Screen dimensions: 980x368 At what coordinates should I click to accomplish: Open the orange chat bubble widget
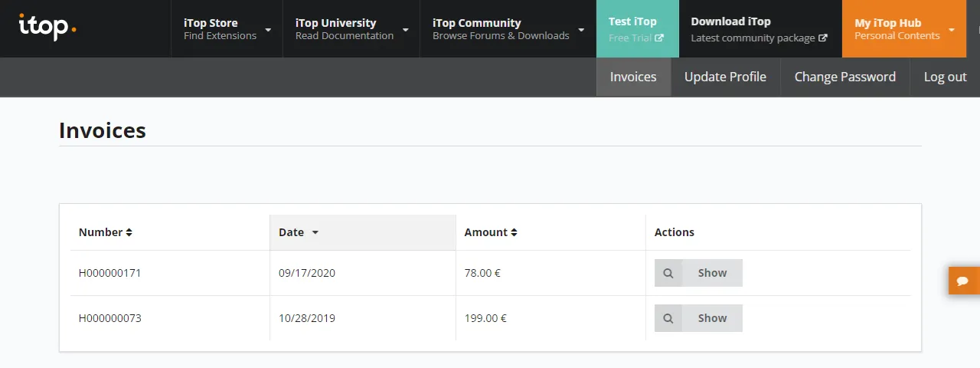[963, 281]
